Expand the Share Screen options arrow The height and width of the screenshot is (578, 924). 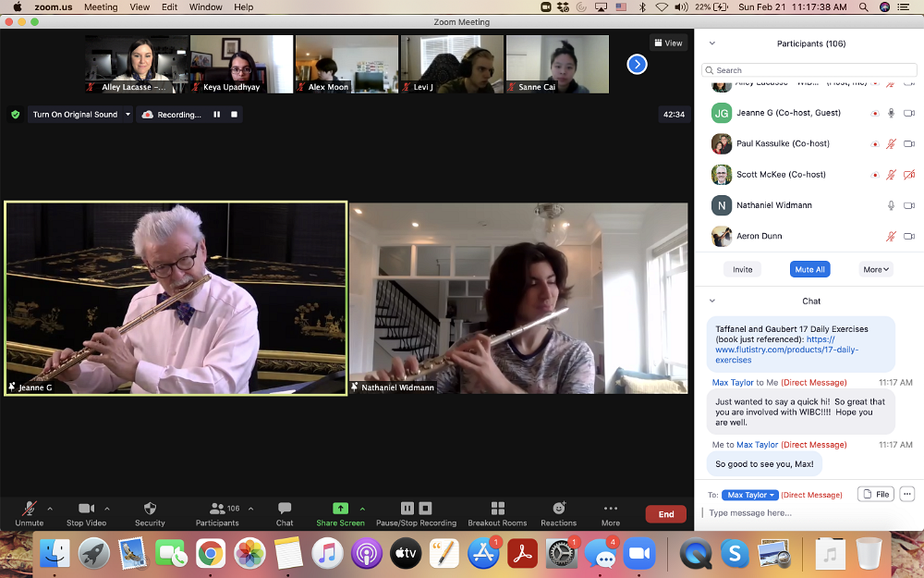[x=362, y=509]
